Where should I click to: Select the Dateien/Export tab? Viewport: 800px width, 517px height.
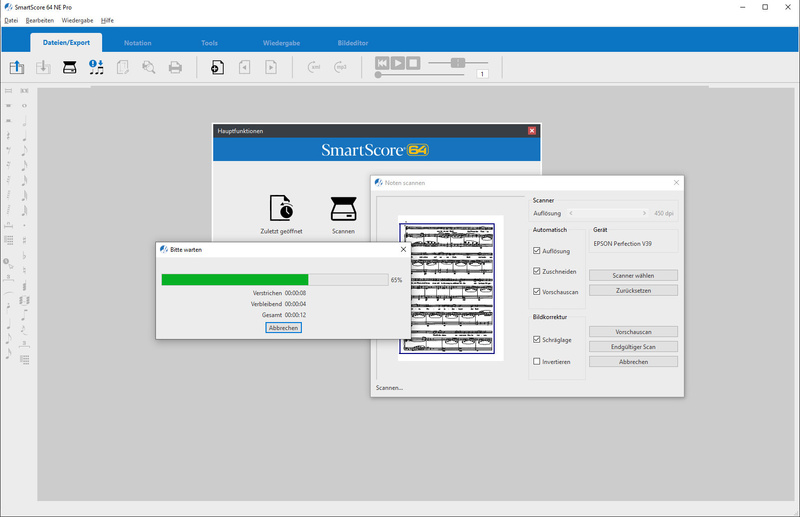pyautogui.click(x=66, y=43)
